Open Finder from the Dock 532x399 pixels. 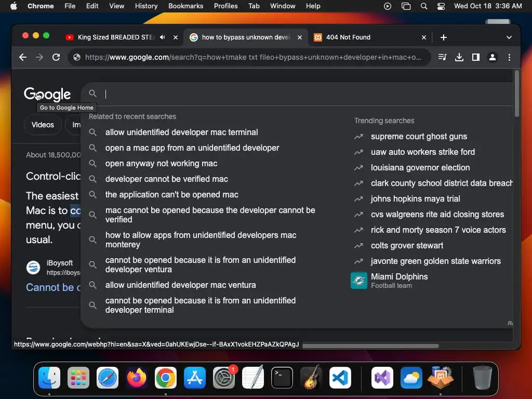point(49,378)
